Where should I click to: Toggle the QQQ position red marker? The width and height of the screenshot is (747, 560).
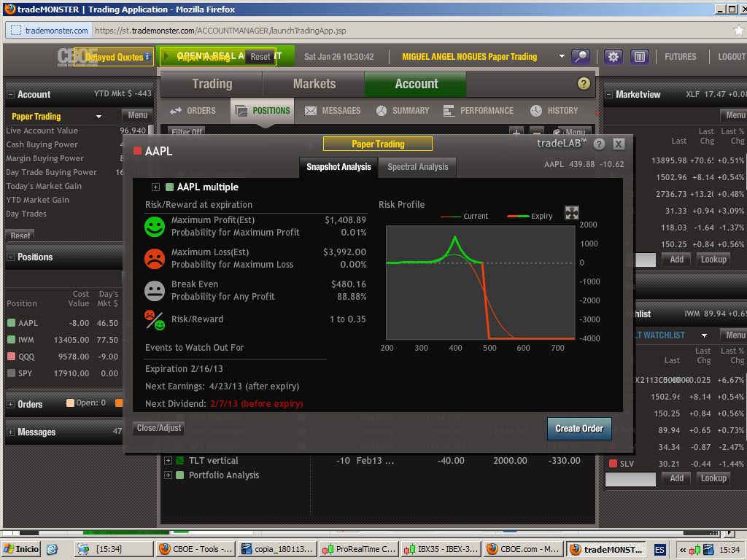(x=12, y=356)
